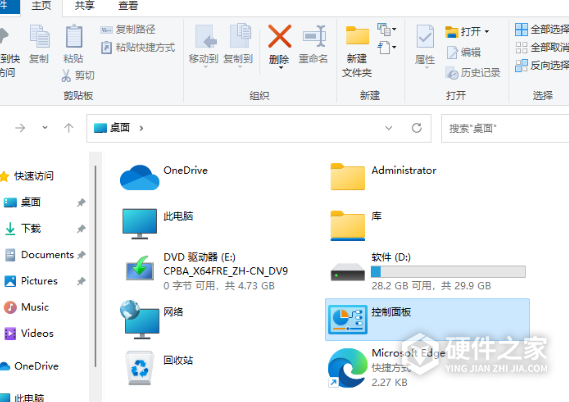
Task: Click the Edit (编辑) button
Action: (463, 53)
